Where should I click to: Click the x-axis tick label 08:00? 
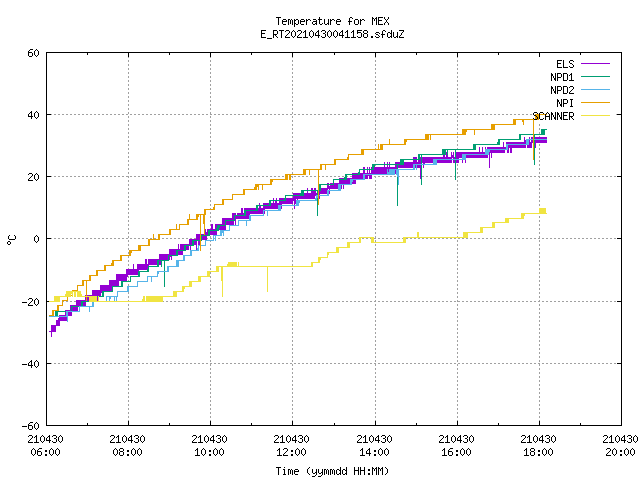point(127,452)
